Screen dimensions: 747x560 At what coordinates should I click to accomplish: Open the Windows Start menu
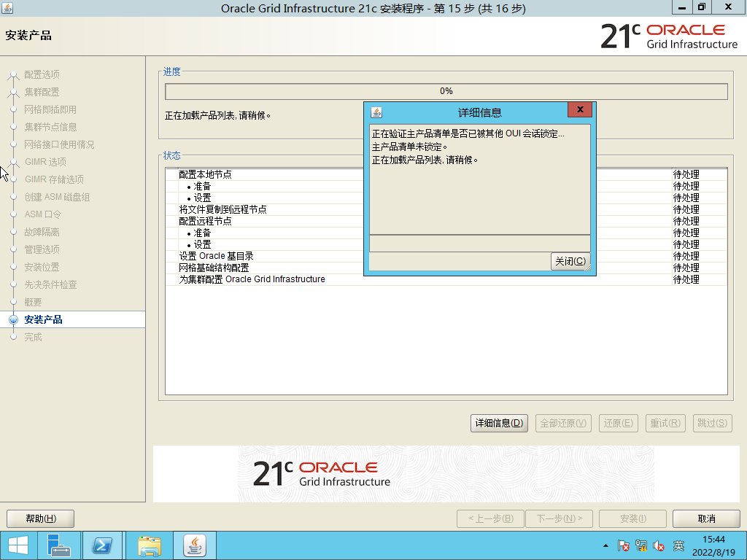(18, 545)
